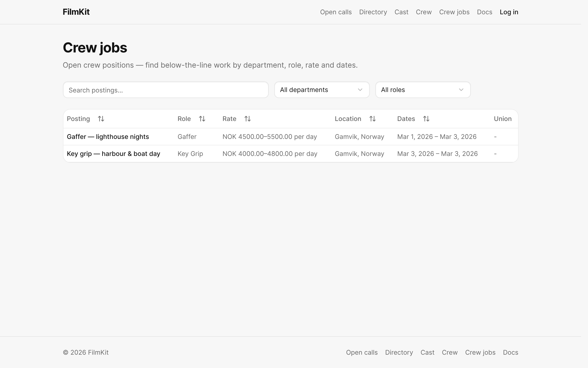
Task: Click the Gaffer role cell
Action: coord(187,137)
